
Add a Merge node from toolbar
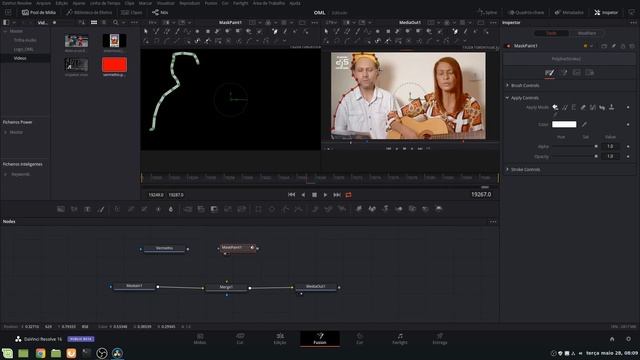pos(188,209)
